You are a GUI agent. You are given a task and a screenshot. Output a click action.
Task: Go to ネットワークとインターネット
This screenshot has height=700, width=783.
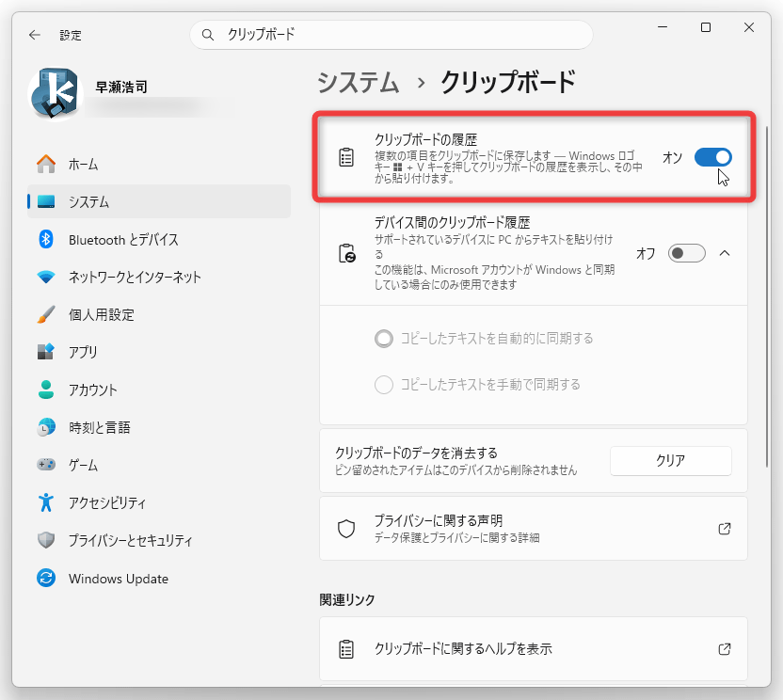(159, 277)
